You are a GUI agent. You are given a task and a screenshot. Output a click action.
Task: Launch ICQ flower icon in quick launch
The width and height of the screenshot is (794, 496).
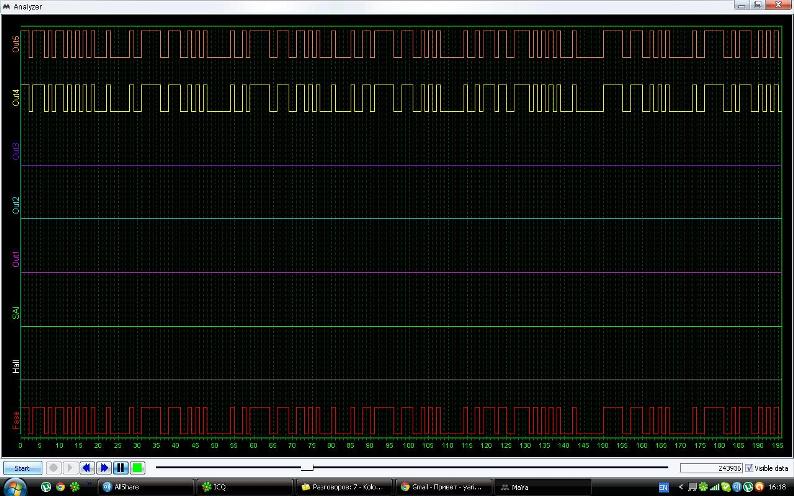pyautogui.click(x=75, y=487)
